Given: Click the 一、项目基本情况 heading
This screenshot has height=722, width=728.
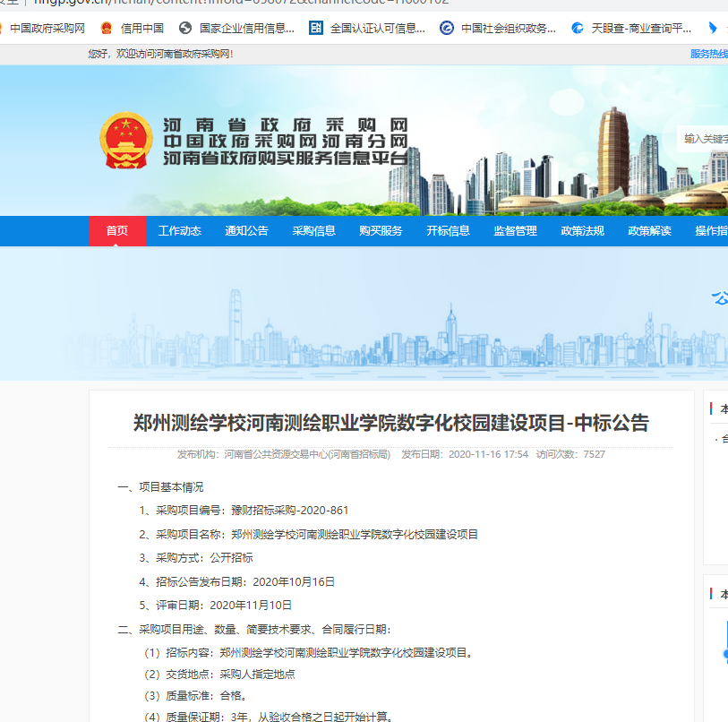Looking at the screenshot, I should (160, 487).
